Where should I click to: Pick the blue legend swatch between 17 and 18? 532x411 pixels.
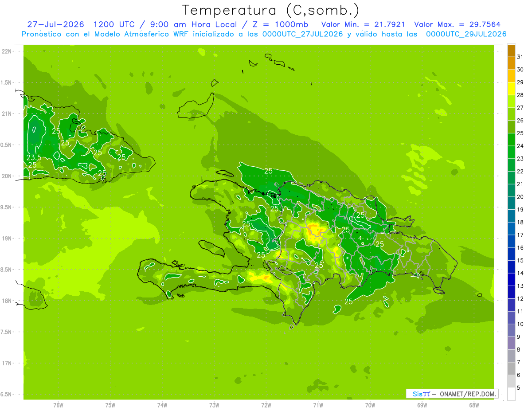point(511,228)
